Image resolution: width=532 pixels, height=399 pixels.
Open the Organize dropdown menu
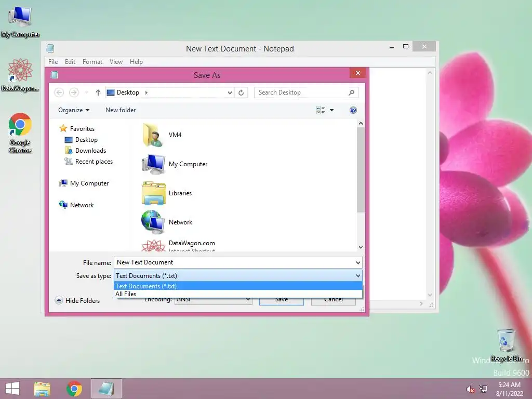pos(74,110)
